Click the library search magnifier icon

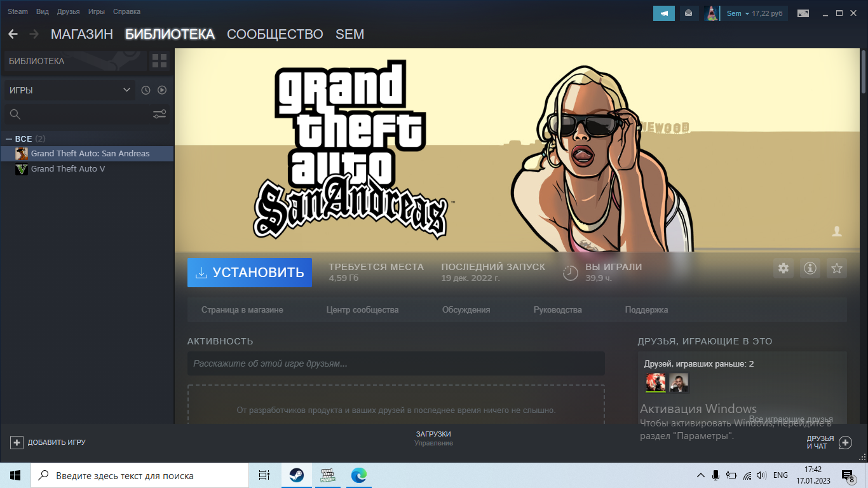[x=15, y=114]
